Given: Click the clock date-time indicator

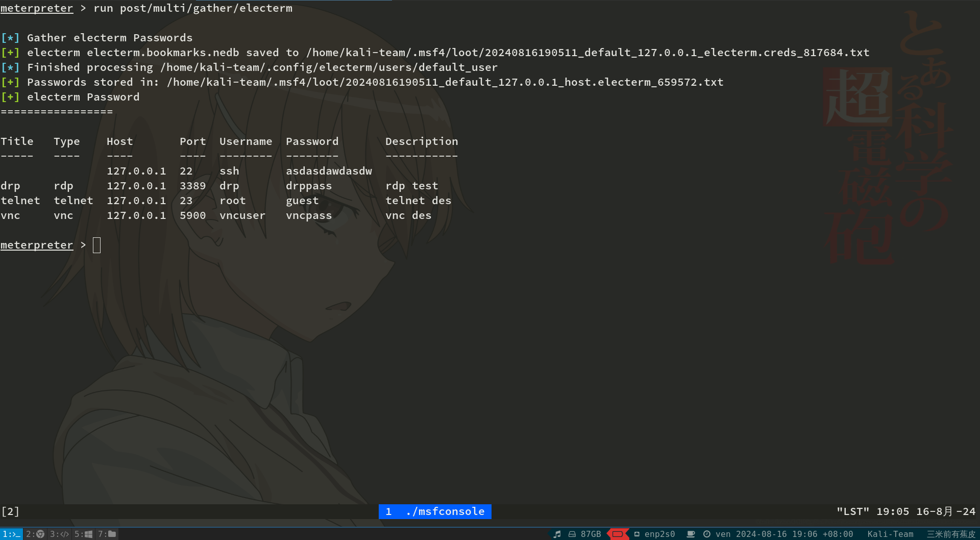Looking at the screenshot, I should pos(778,534).
